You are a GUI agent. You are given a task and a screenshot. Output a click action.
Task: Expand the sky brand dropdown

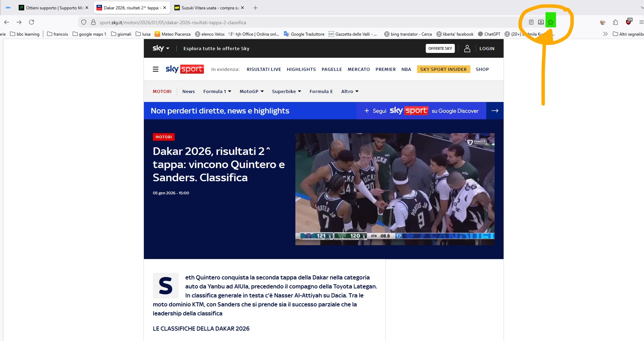coord(161,48)
